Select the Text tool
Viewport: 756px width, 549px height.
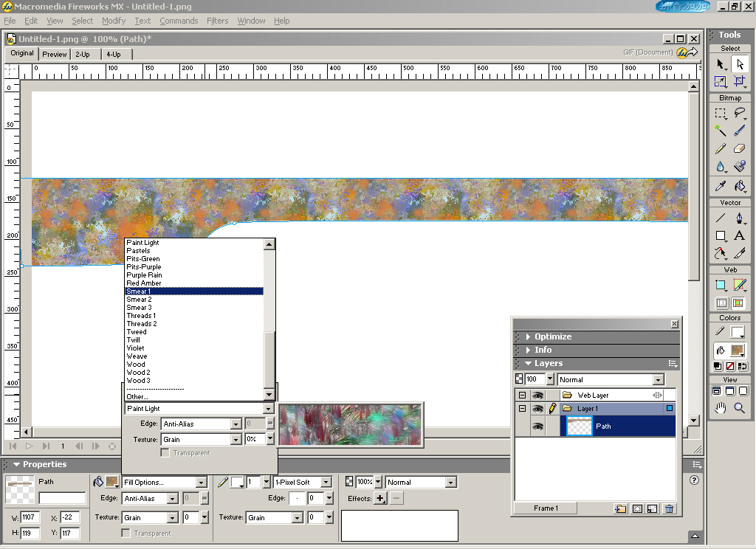pyautogui.click(x=740, y=235)
